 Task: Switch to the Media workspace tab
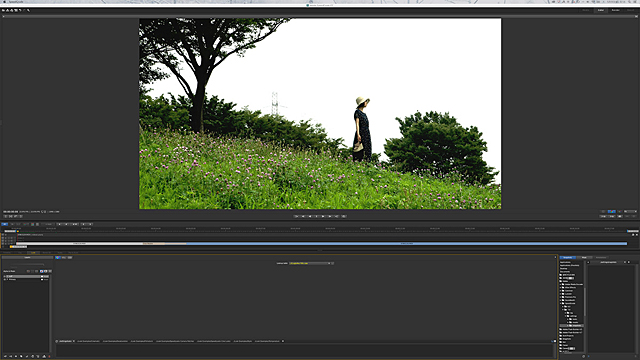pos(586,10)
